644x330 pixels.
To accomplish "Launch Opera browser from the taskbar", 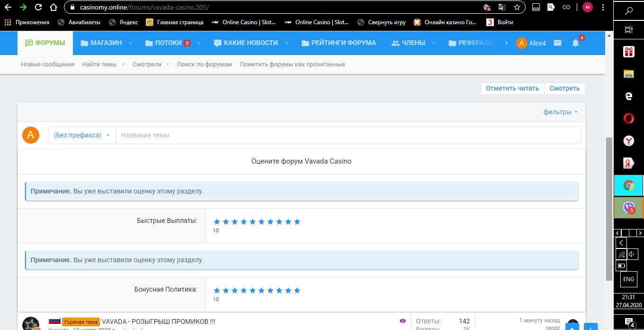I will tap(629, 118).
